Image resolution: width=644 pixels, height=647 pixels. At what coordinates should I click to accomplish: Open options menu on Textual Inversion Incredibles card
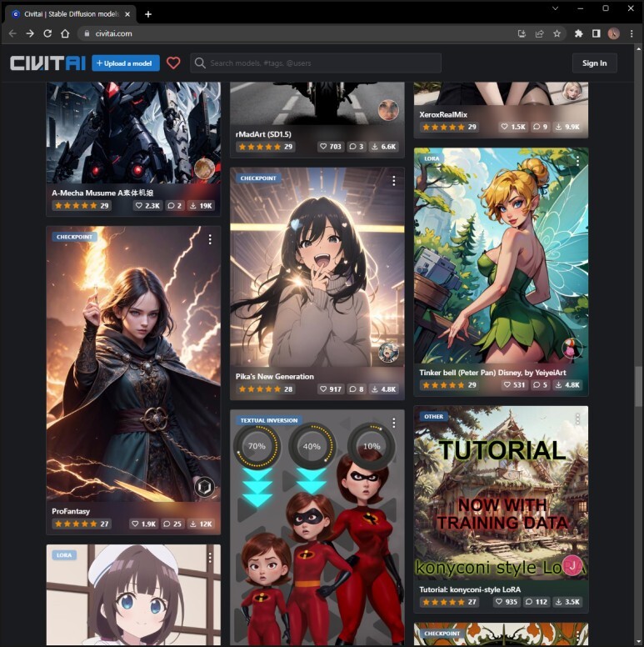click(394, 423)
